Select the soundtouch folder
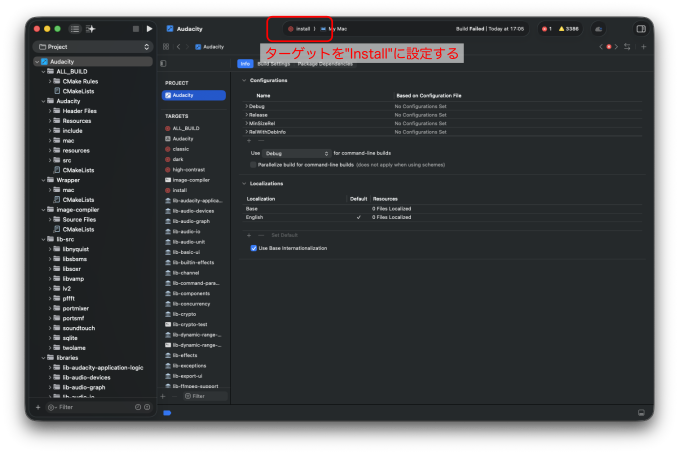This screenshot has width=679, height=454. pos(78,328)
